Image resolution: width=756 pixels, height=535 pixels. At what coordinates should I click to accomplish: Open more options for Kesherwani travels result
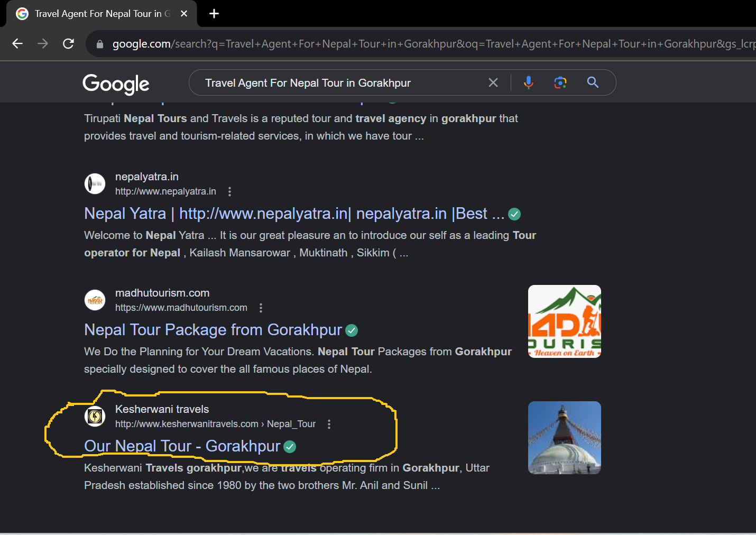click(329, 424)
